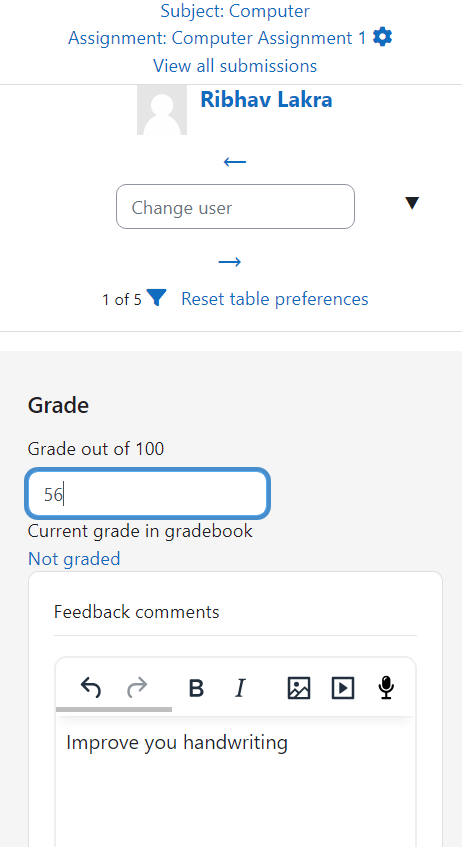Toggle bold formatting in feedback editor
462x847 pixels.
click(x=196, y=688)
